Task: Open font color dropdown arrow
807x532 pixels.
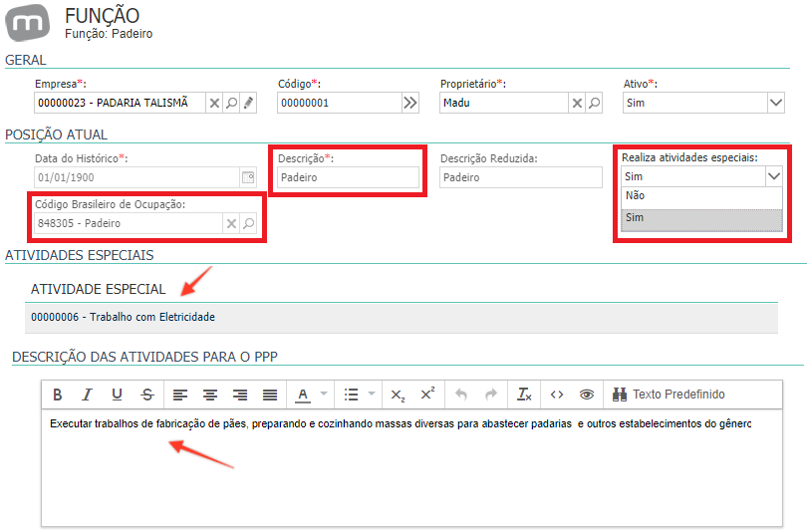Action: point(324,395)
